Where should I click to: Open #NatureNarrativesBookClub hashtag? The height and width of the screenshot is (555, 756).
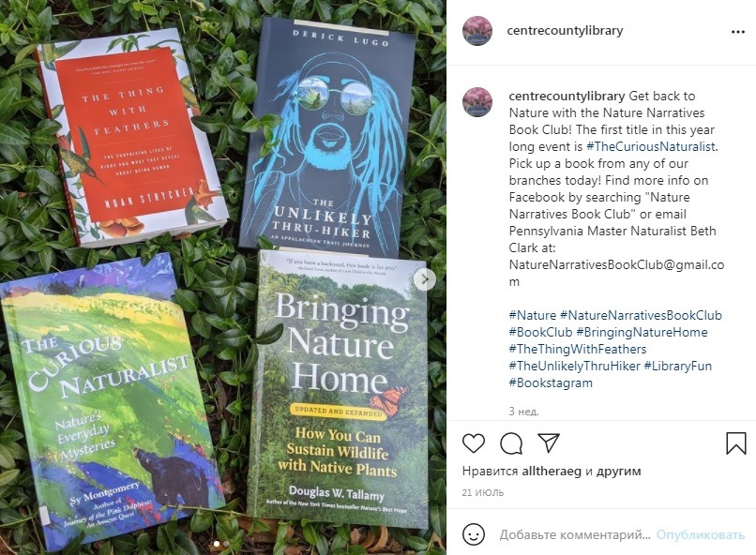[641, 316]
